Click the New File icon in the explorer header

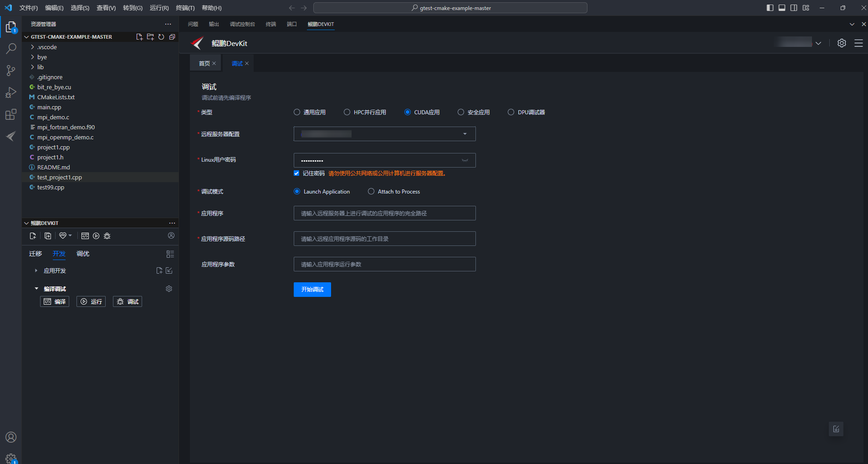point(139,37)
